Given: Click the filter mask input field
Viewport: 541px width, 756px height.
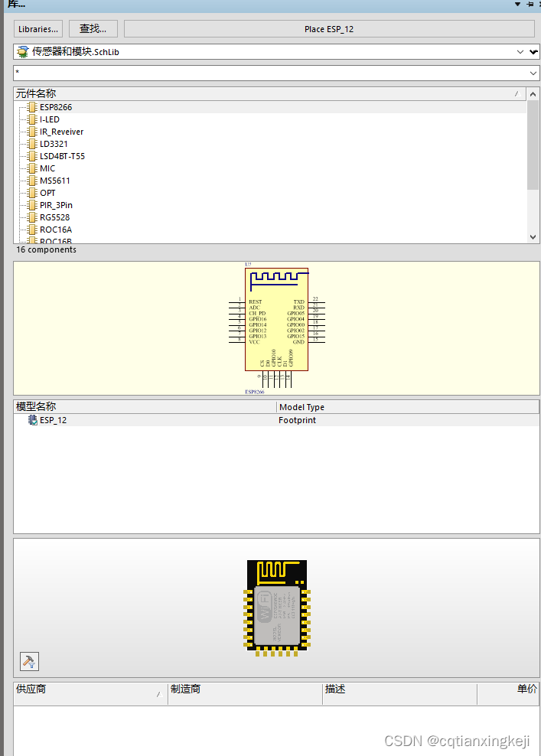Looking at the screenshot, I should point(270,73).
